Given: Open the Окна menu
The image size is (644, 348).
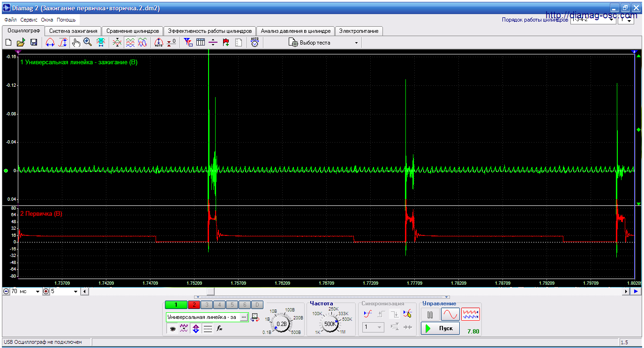Looking at the screenshot, I should click(47, 20).
